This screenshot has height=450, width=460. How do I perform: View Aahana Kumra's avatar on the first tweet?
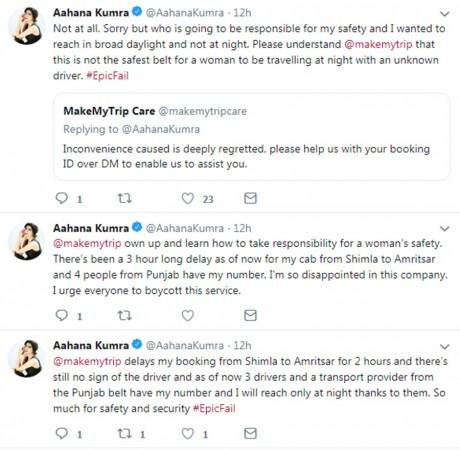point(26,26)
